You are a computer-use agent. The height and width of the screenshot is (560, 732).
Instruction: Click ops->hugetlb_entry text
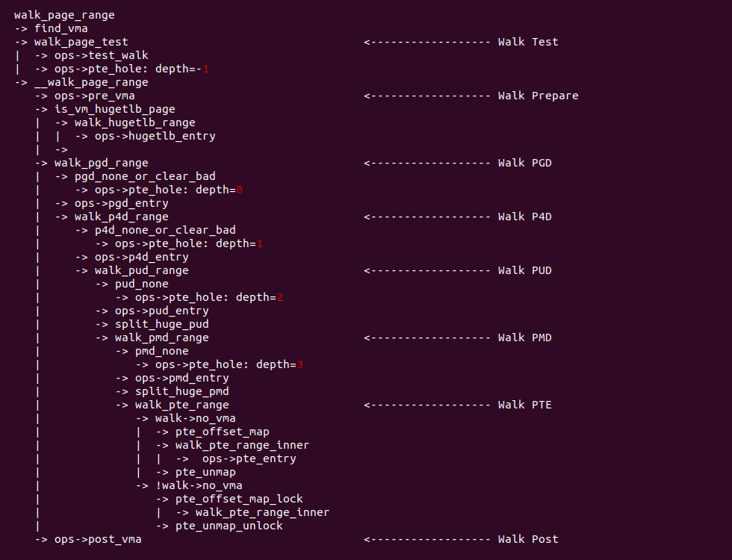coord(155,136)
